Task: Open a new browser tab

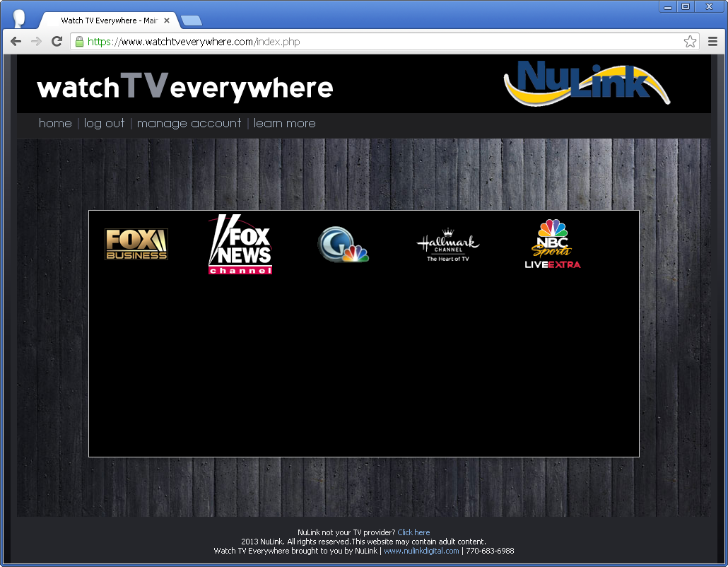Action: point(191,21)
